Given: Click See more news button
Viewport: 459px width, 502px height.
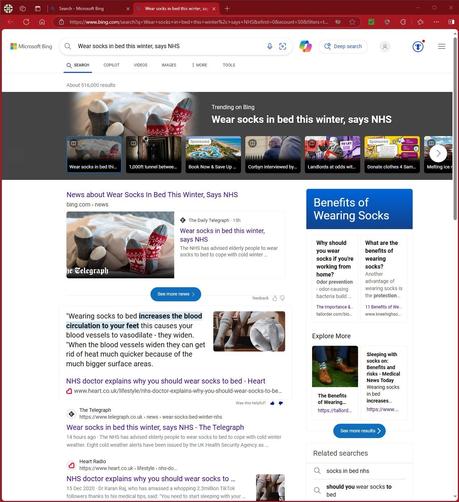Looking at the screenshot, I should coord(176,294).
